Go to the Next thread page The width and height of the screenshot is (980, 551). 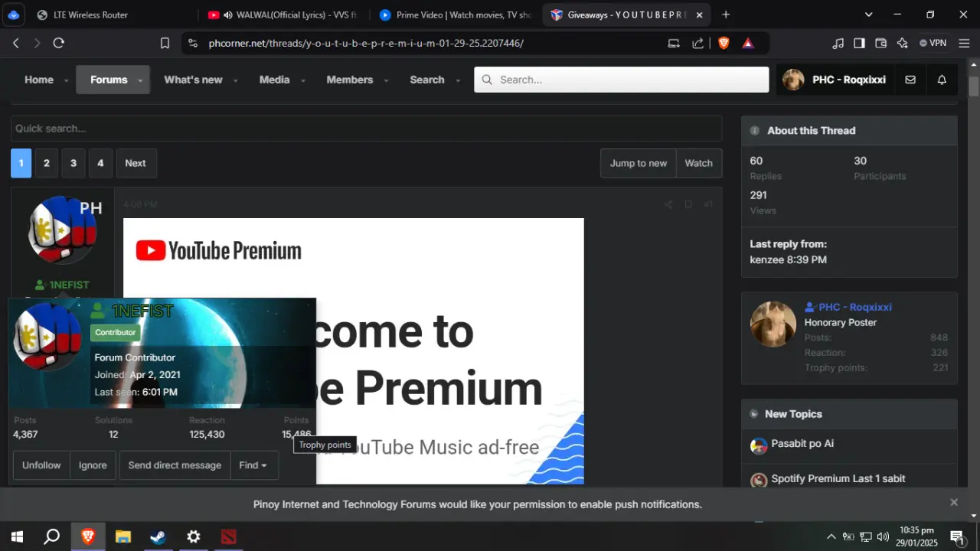[x=136, y=163]
